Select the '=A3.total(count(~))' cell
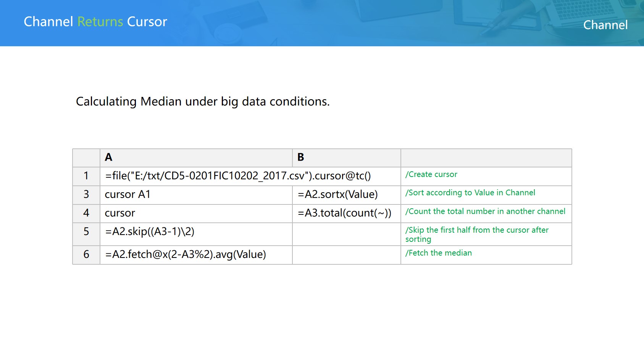644x362 pixels. 344,213
